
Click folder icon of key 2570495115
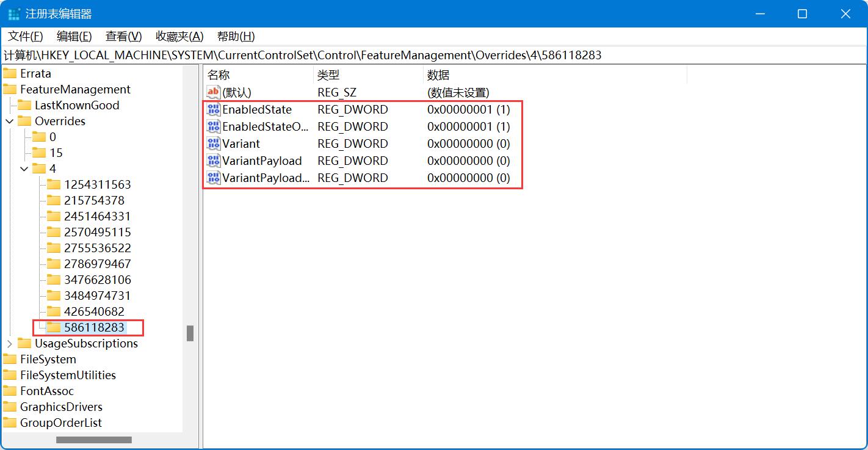pos(54,232)
